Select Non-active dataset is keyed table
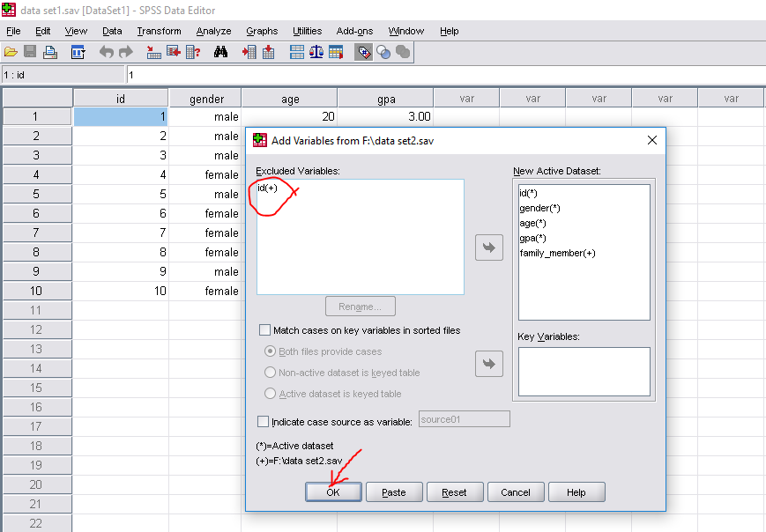 click(x=270, y=373)
